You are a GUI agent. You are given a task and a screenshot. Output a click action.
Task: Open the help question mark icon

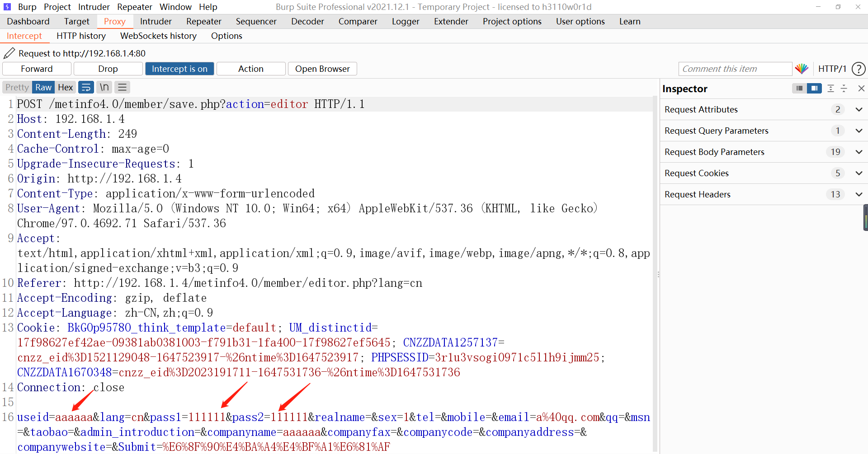[x=858, y=69]
